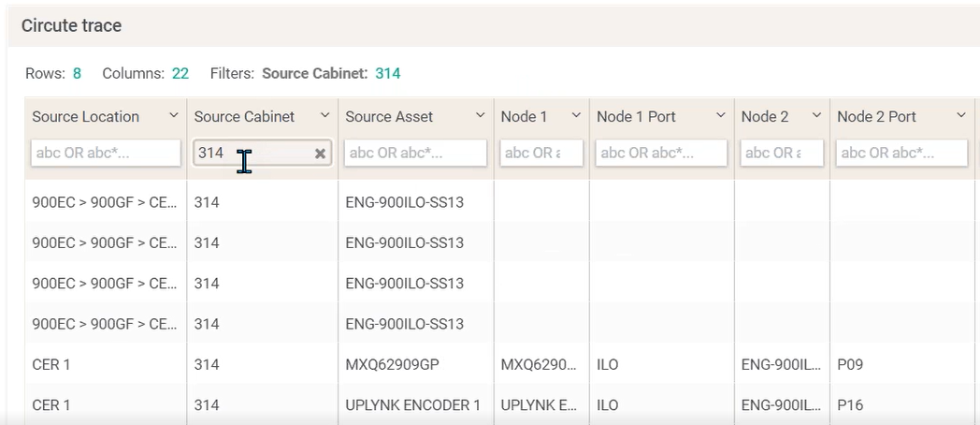Open the Source Location column dropdown arrow
This screenshot has width=980, height=425.
(x=173, y=116)
